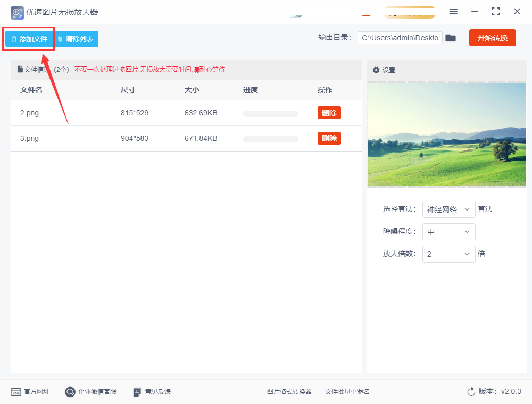Click the folder icon beside output directory
This screenshot has height=404, width=532.
(451, 38)
